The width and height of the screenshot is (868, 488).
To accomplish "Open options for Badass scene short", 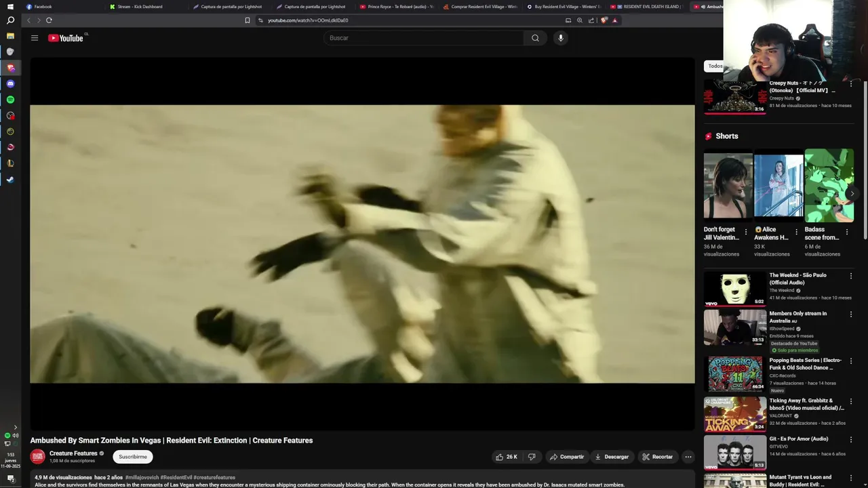I will click(x=846, y=232).
